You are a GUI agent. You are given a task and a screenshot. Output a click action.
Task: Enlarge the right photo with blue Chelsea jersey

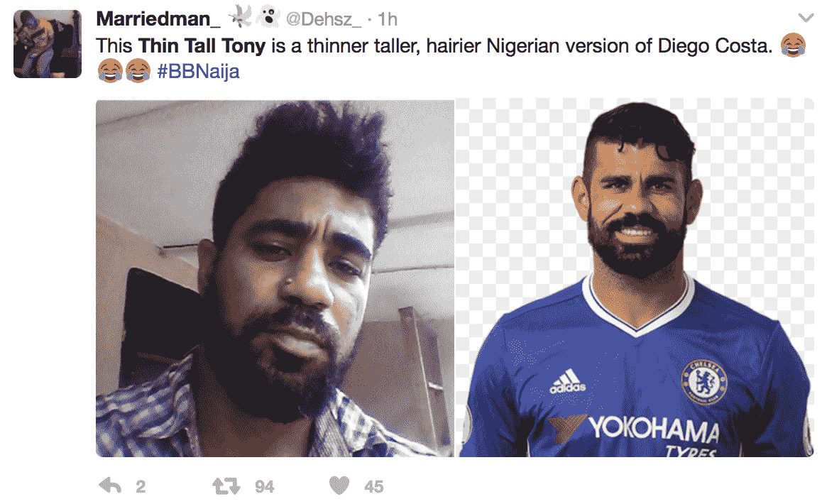635,278
